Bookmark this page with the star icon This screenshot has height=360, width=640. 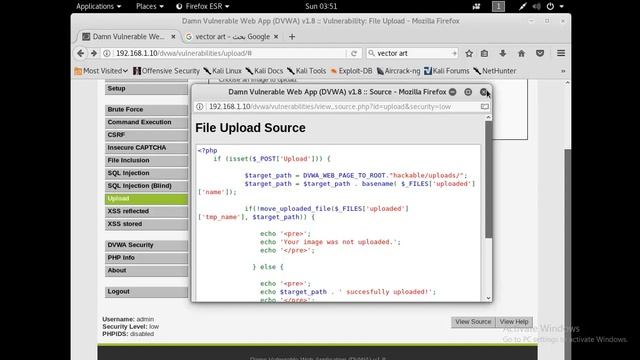click(469, 53)
